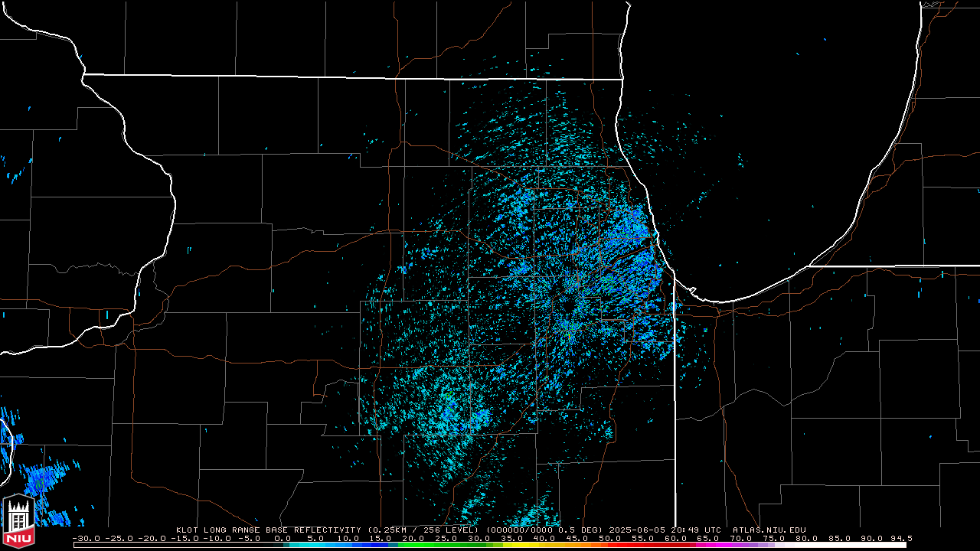Click the 85.0 scale label
980x551 pixels.
(840, 538)
